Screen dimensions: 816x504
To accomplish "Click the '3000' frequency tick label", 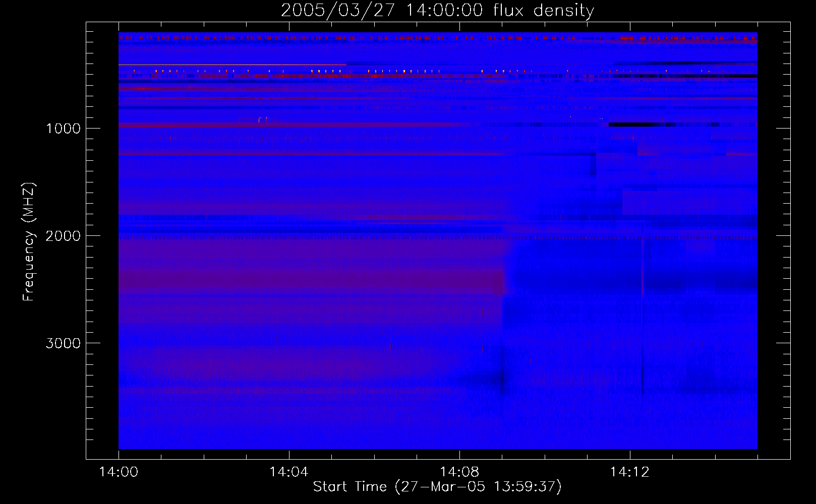I will point(63,343).
